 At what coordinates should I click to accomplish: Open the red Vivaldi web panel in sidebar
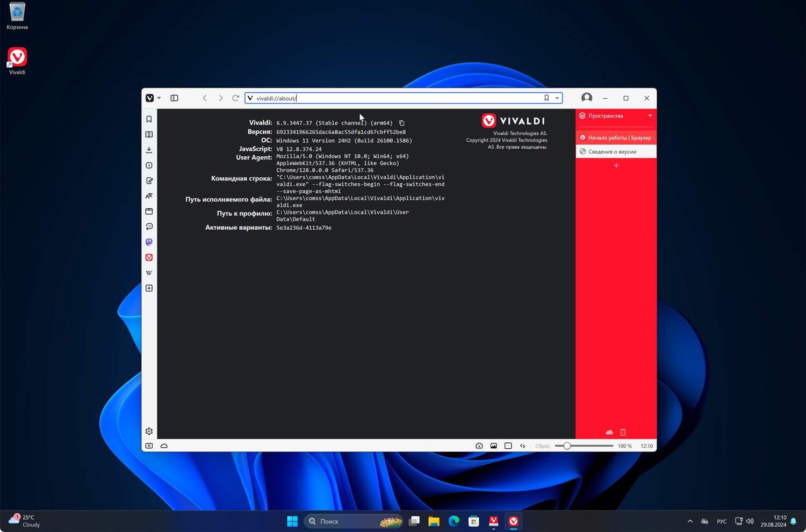(149, 258)
